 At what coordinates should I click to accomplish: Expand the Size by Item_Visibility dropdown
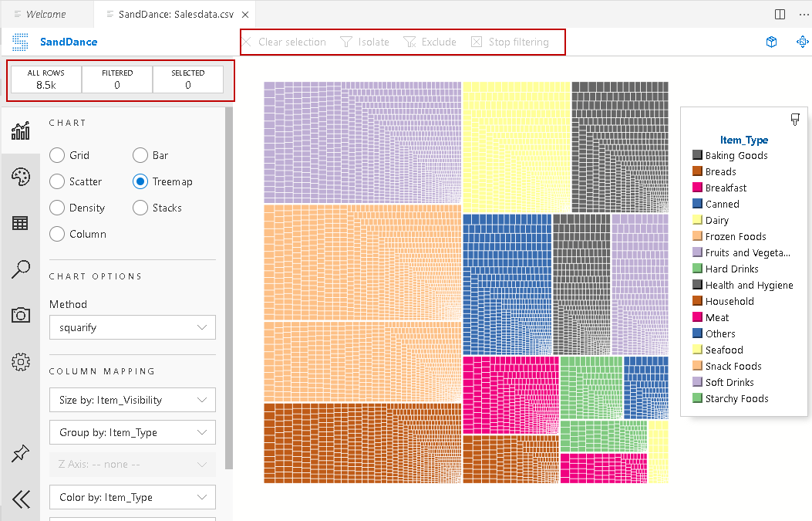coord(132,400)
